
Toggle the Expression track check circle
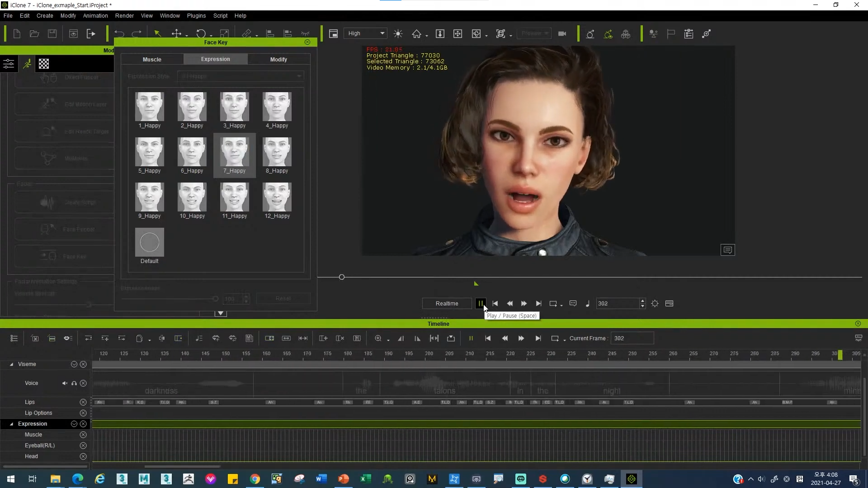tap(74, 424)
